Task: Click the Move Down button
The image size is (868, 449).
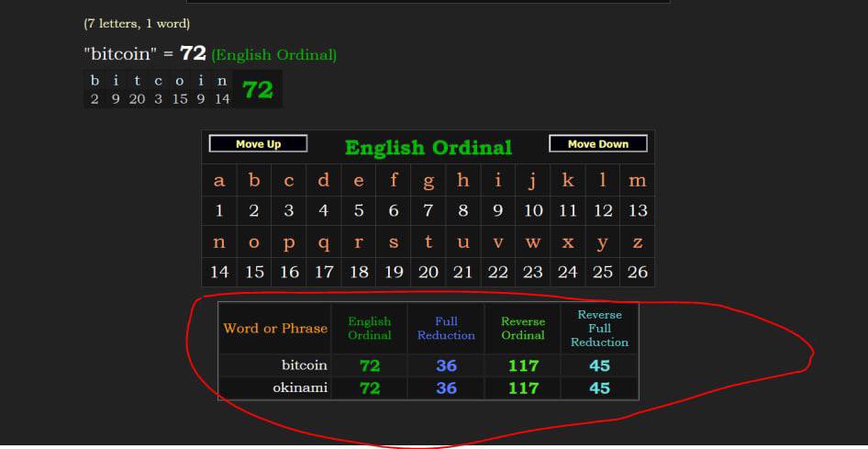Action: [x=598, y=144]
